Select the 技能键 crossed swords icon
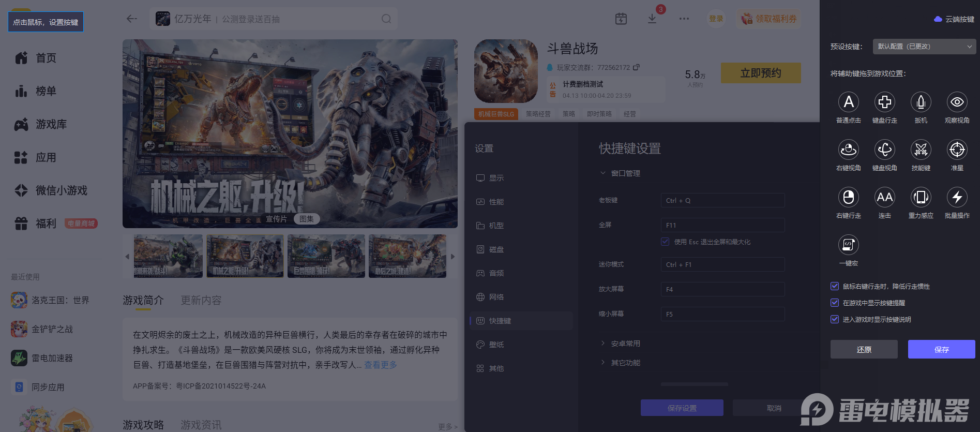 tap(921, 150)
